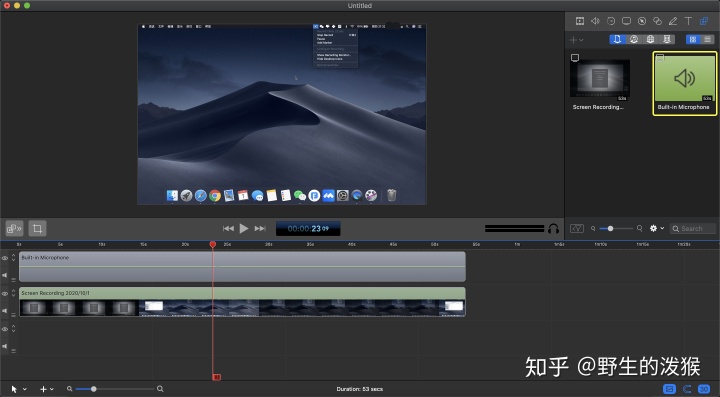Switch library to the stock media source

tap(667, 39)
